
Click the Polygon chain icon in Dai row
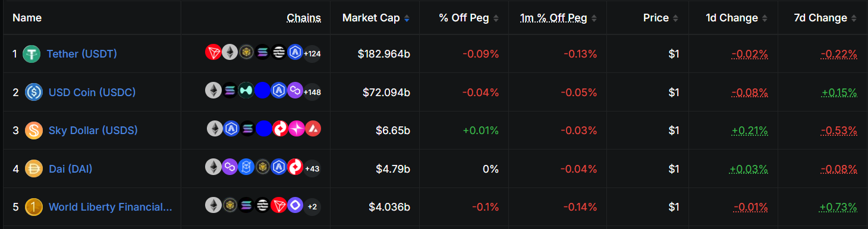230,168
